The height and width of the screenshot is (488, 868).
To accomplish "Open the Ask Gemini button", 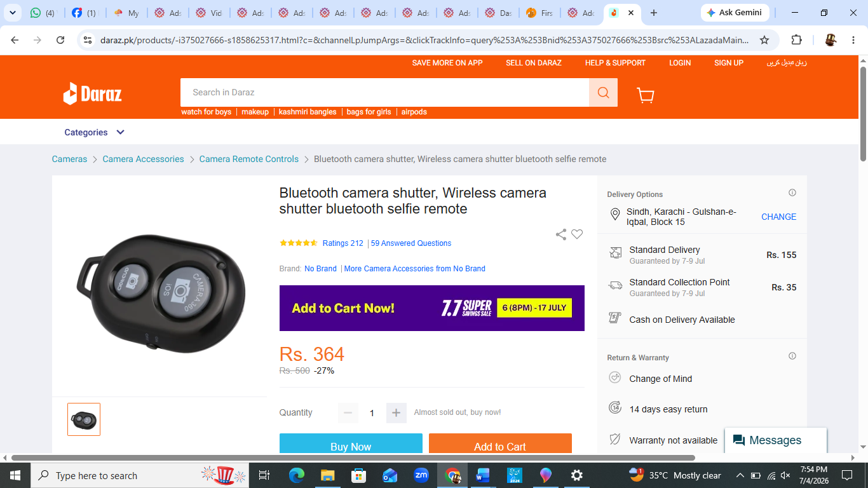I will coord(735,13).
